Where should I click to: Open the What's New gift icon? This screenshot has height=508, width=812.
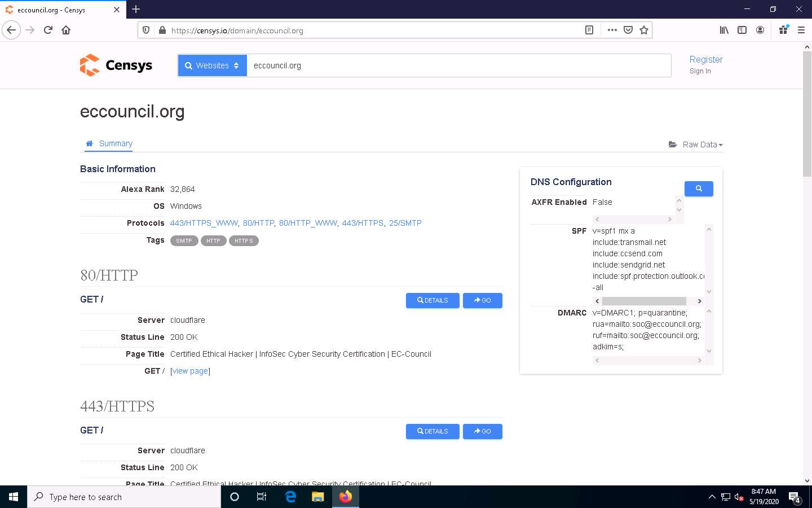(783, 30)
